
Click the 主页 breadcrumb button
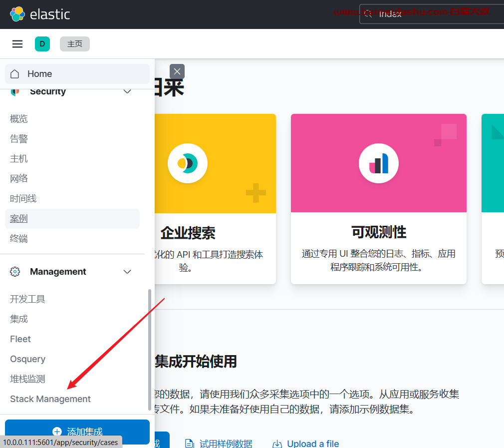[74, 44]
